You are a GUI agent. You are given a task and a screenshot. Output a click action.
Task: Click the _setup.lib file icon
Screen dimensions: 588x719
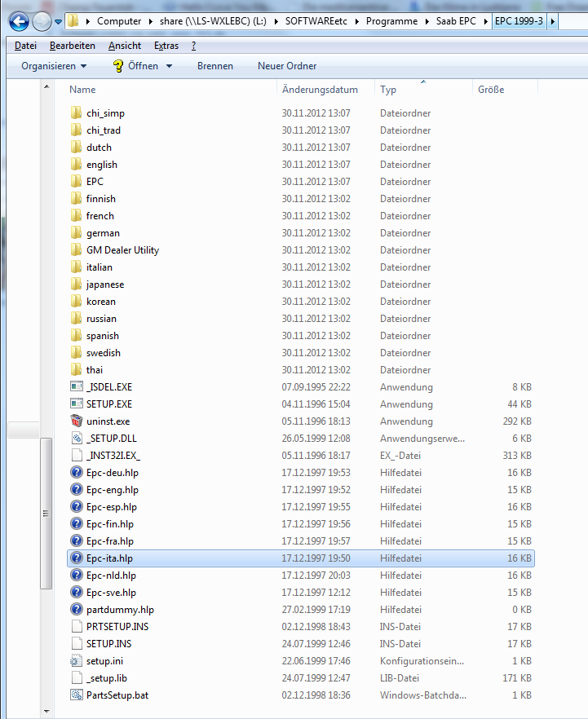[x=77, y=677]
